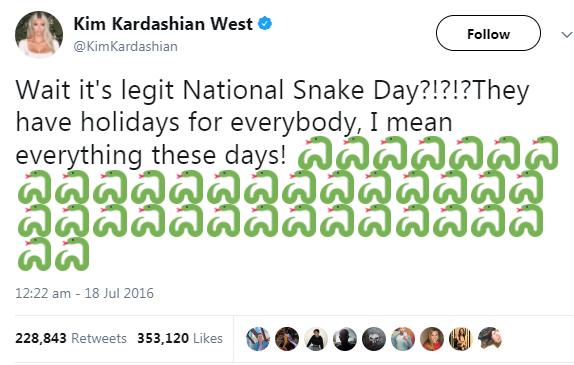Click the final snake emoji in the last row
Viewport: 574px width, 365px height.
[x=72, y=254]
